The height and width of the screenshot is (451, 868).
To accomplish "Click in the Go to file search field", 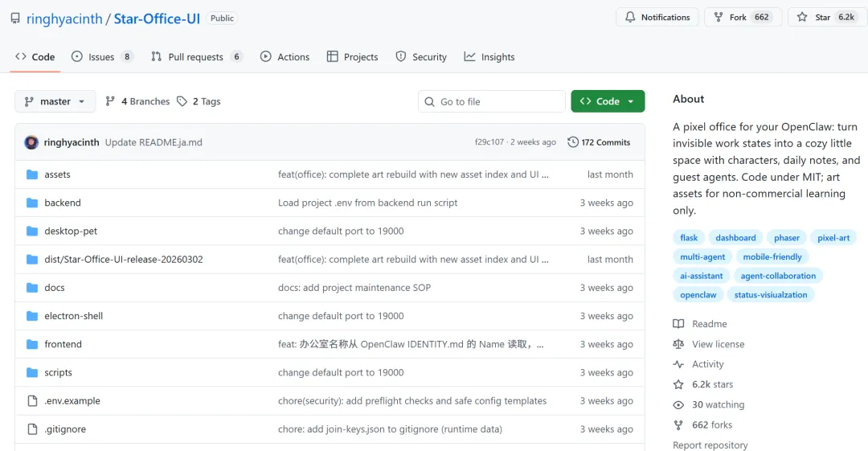I will [x=492, y=101].
